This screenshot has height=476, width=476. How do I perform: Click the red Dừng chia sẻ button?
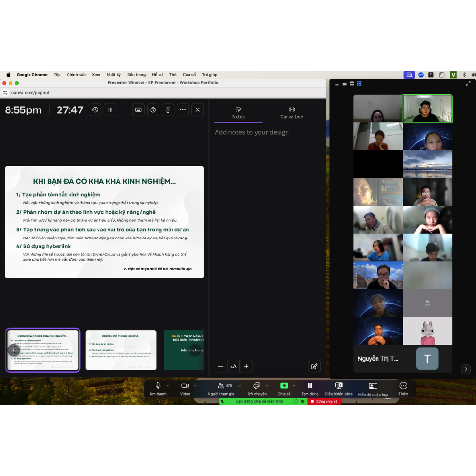point(324,401)
